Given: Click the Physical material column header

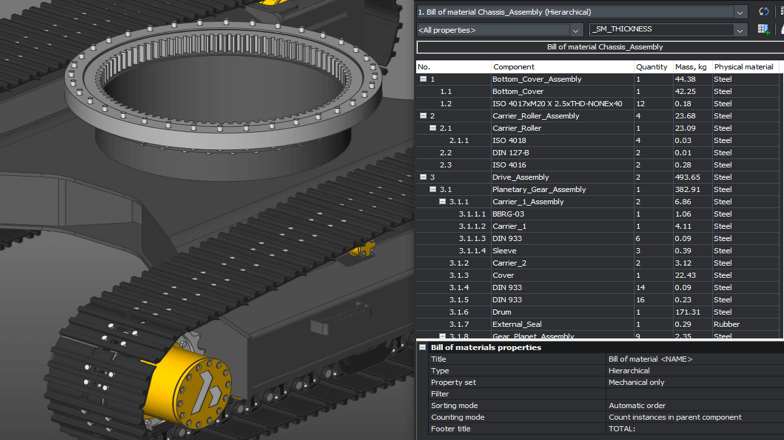Looking at the screenshot, I should 745,67.
